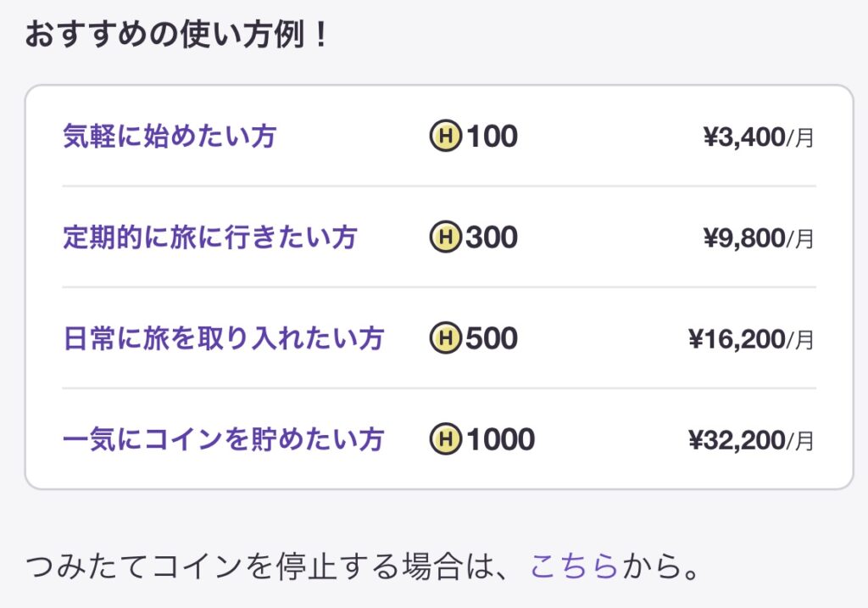The image size is (868, 608).
Task: Click the 1000 coin amount
Action: point(500,439)
